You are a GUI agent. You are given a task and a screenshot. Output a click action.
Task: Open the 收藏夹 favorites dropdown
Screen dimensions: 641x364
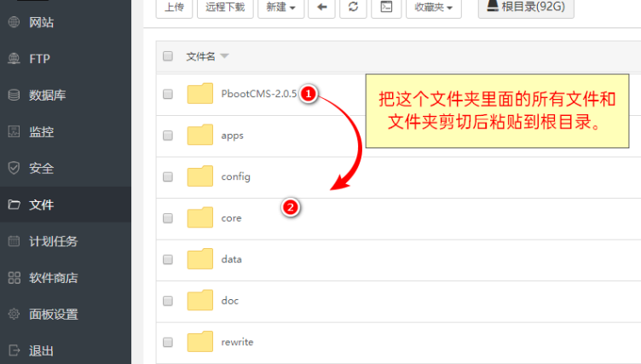point(434,8)
